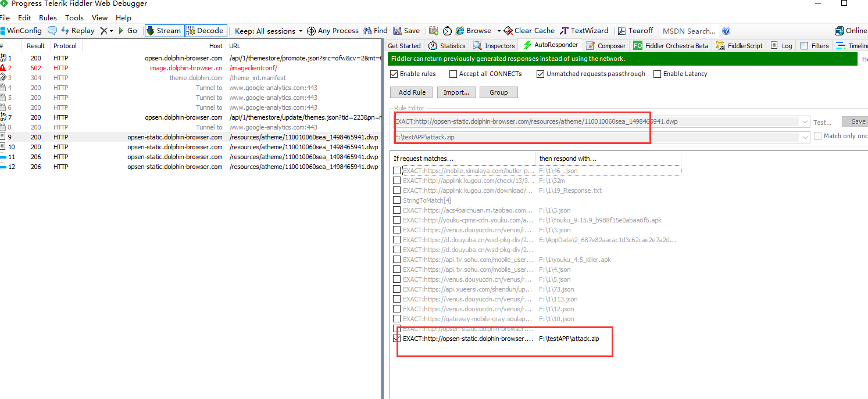Open the response attack.zip dropdown arrow
Viewport: 868px width, 399px height.
(805, 137)
